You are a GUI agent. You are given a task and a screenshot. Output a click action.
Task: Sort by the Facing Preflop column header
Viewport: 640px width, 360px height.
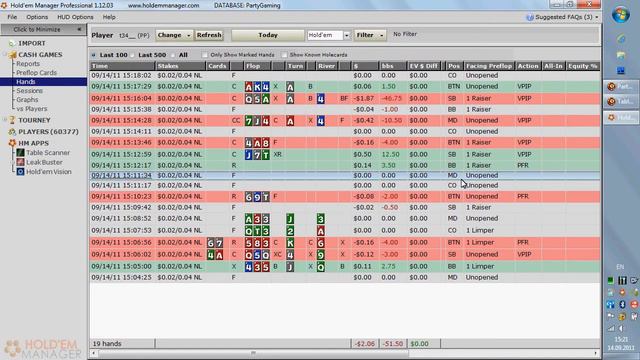[x=489, y=66]
